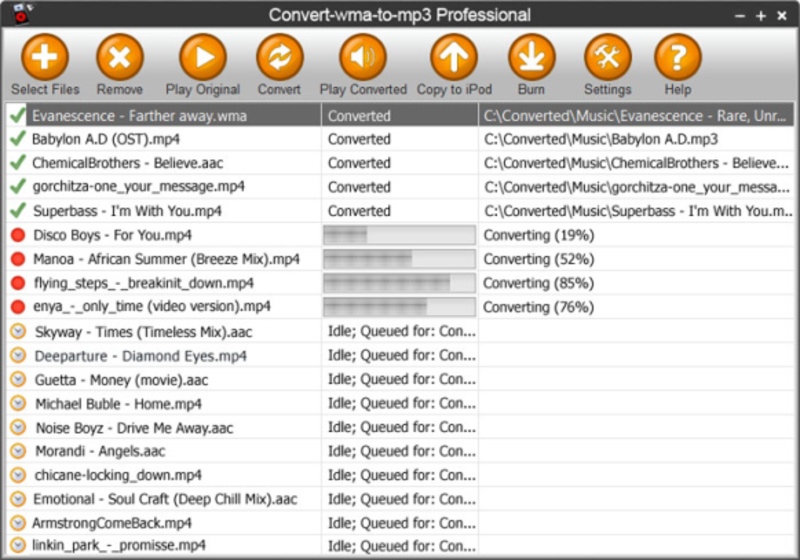Click red dot beside Manoa - African Summer
The image size is (800, 560).
18,259
